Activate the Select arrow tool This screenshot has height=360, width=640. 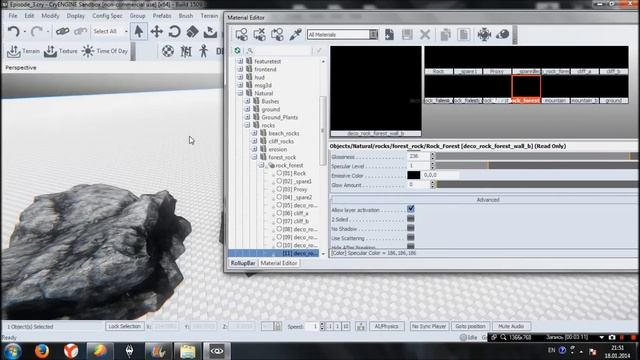(x=139, y=31)
